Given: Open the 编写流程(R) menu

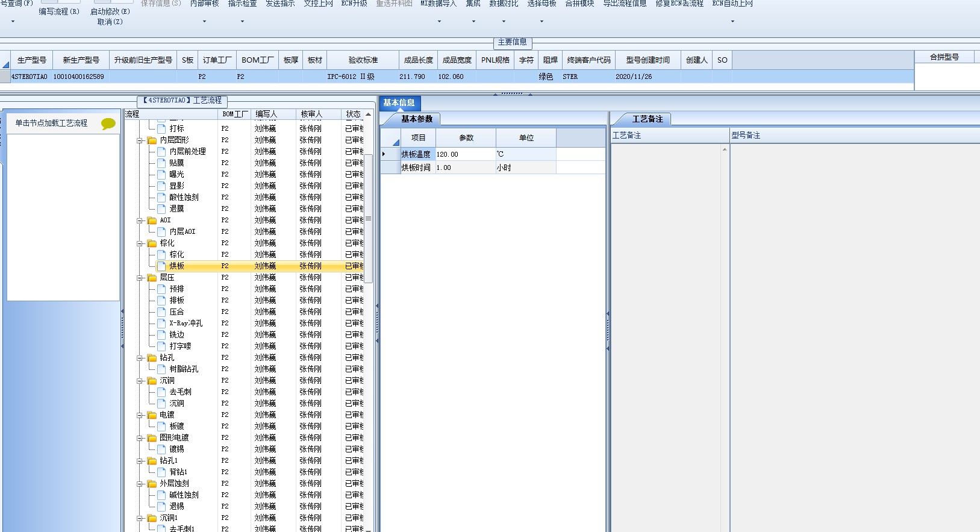Looking at the screenshot, I should pyautogui.click(x=59, y=11).
